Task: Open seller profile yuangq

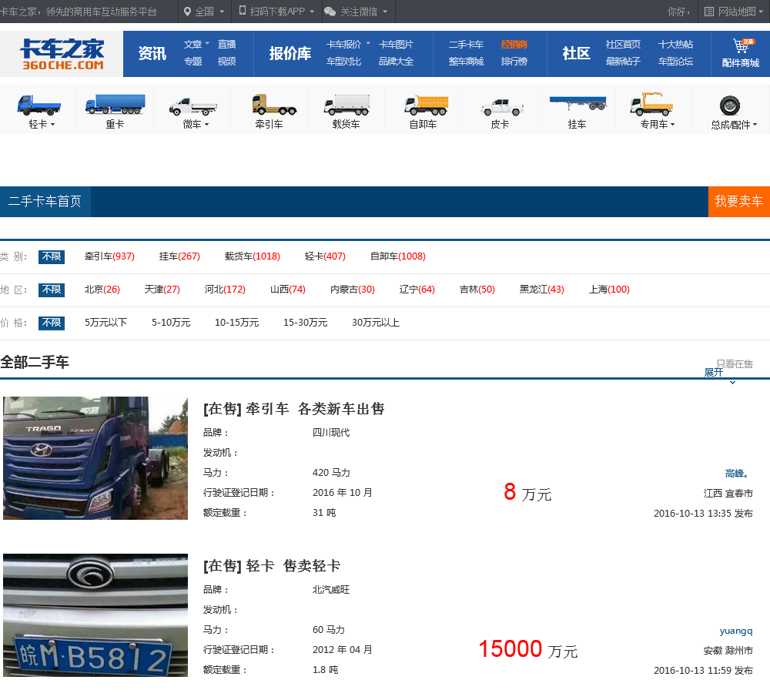Action: [735, 631]
